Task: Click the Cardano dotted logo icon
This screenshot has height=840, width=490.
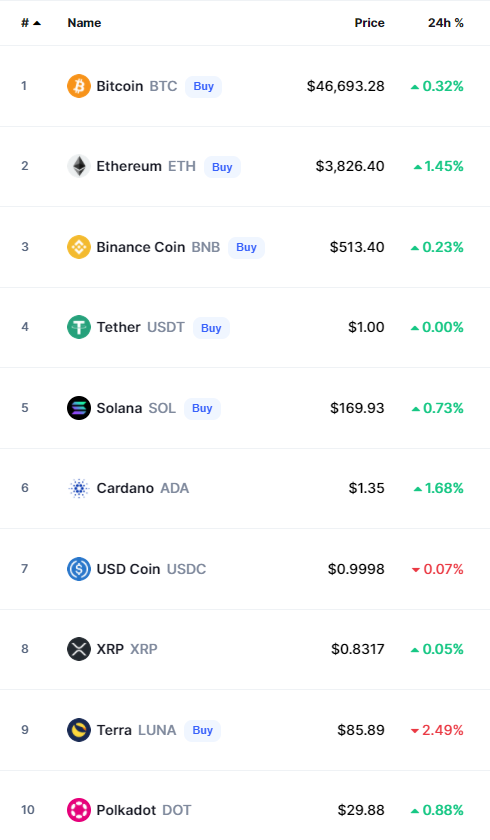Action: click(79, 489)
